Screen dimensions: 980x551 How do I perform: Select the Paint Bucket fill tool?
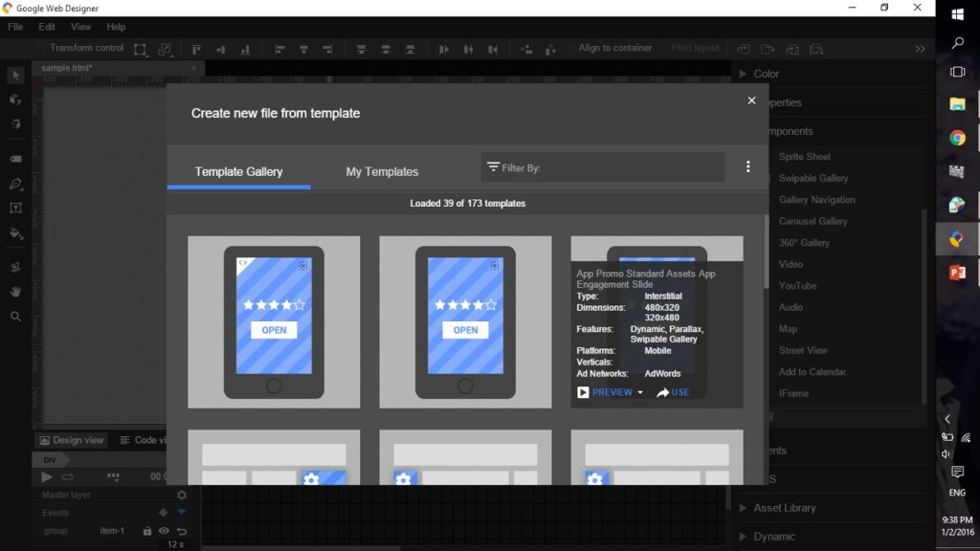15,232
